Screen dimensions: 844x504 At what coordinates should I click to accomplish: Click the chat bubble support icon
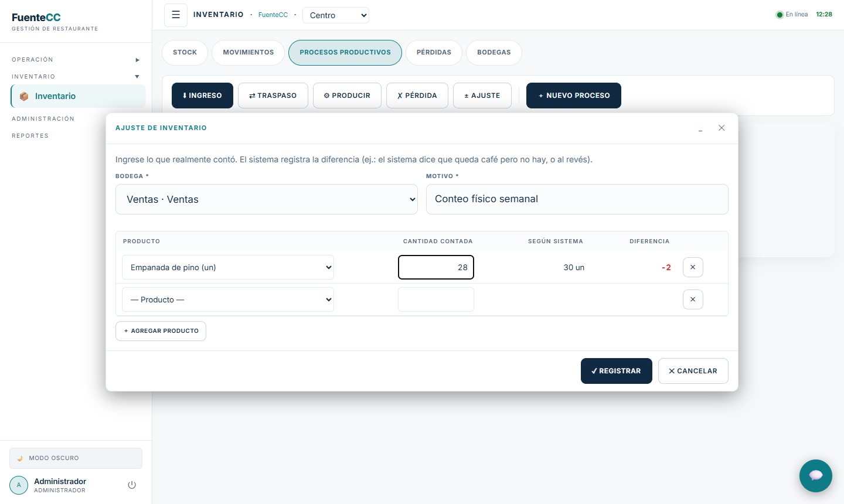click(x=816, y=476)
